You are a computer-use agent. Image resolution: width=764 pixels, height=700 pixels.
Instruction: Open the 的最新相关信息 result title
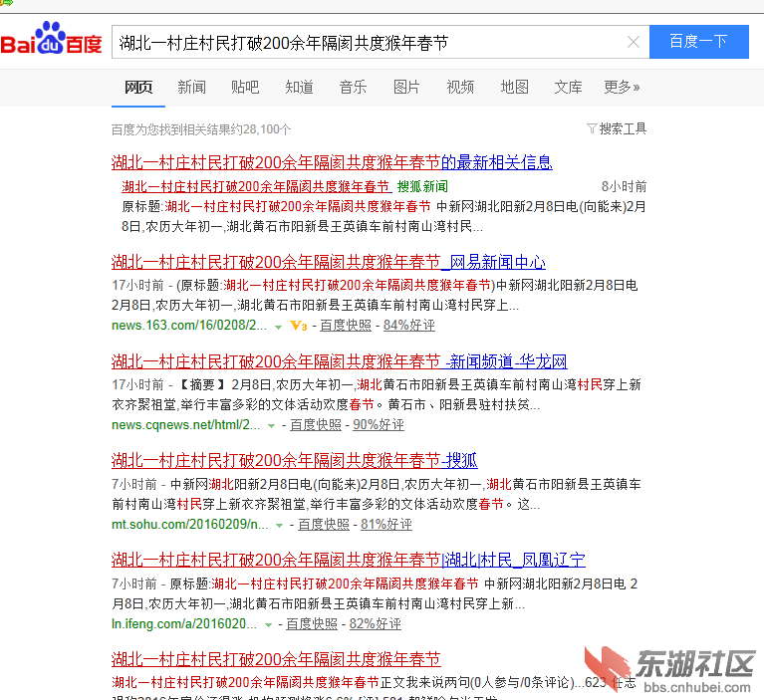click(332, 162)
